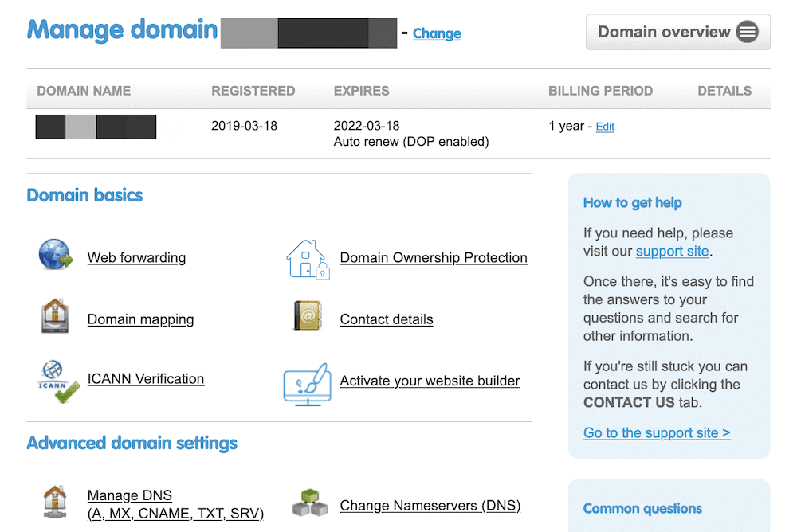The width and height of the screenshot is (797, 532).
Task: Click the Contact details address book icon
Action: click(307, 316)
